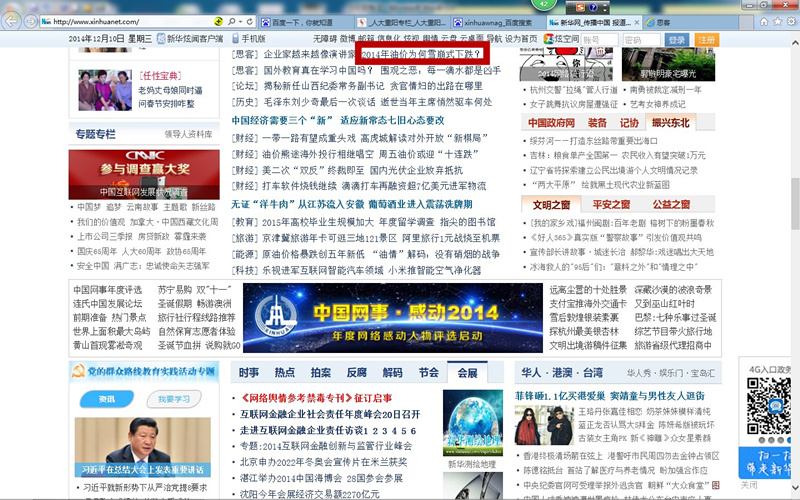800x500 pixels.
Task: Click the 登录 login button
Action: pyautogui.click(x=677, y=40)
